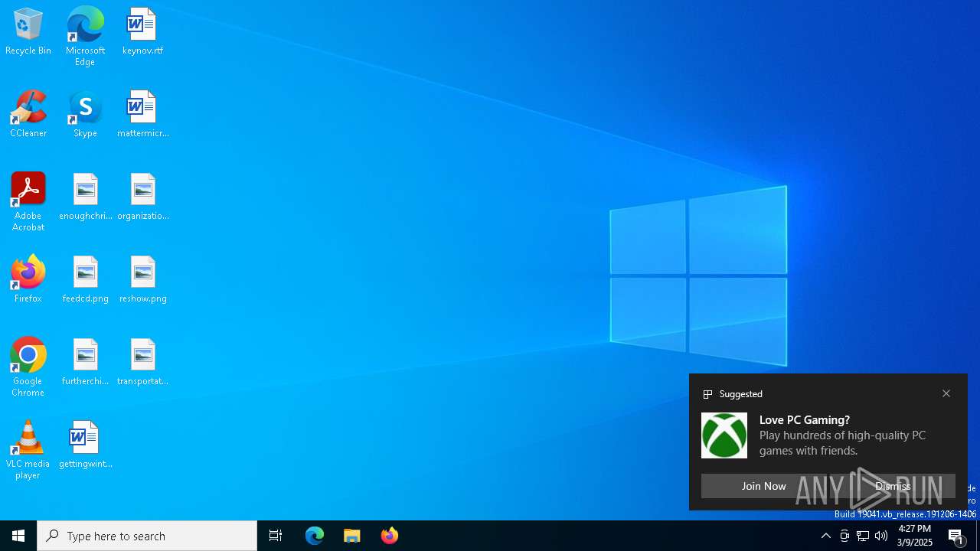Select the furtherchi... image file icon

(85, 362)
